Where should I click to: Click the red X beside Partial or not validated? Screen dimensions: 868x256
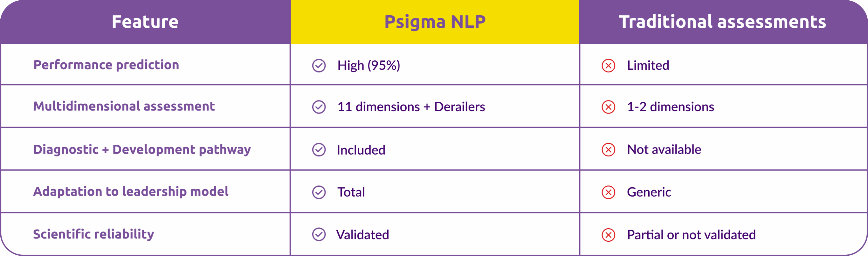(608, 235)
